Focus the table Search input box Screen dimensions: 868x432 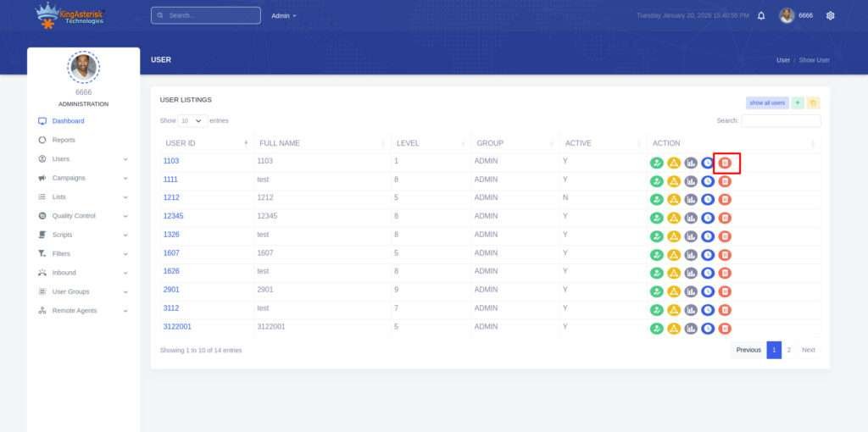781,120
